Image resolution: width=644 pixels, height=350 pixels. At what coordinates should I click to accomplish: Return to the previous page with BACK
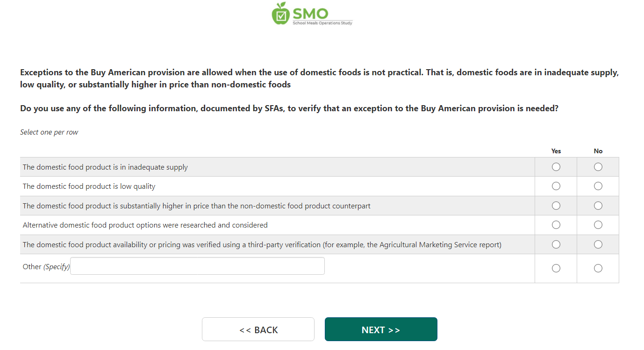(x=258, y=329)
